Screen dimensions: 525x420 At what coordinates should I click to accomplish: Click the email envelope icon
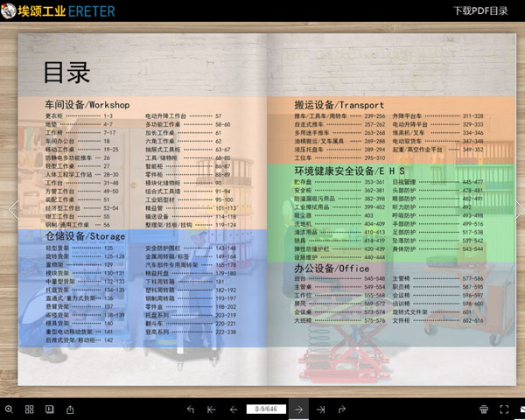click(x=520, y=409)
